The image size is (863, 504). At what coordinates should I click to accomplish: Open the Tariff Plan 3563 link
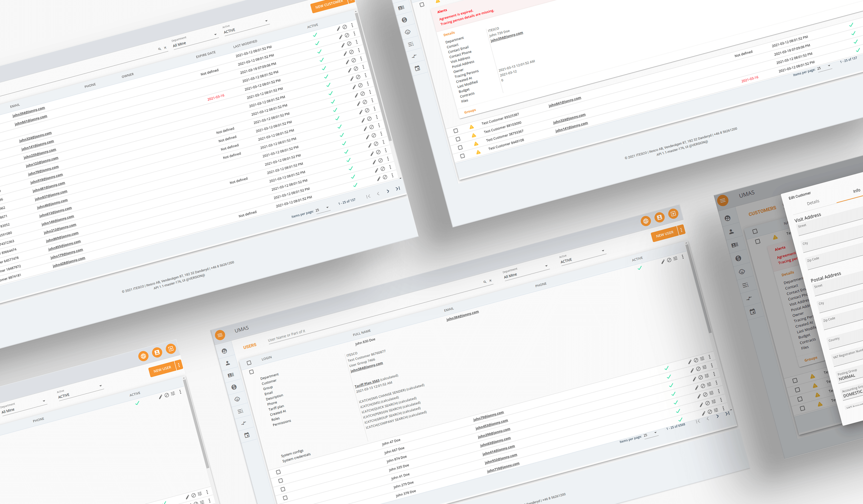pos(367,383)
